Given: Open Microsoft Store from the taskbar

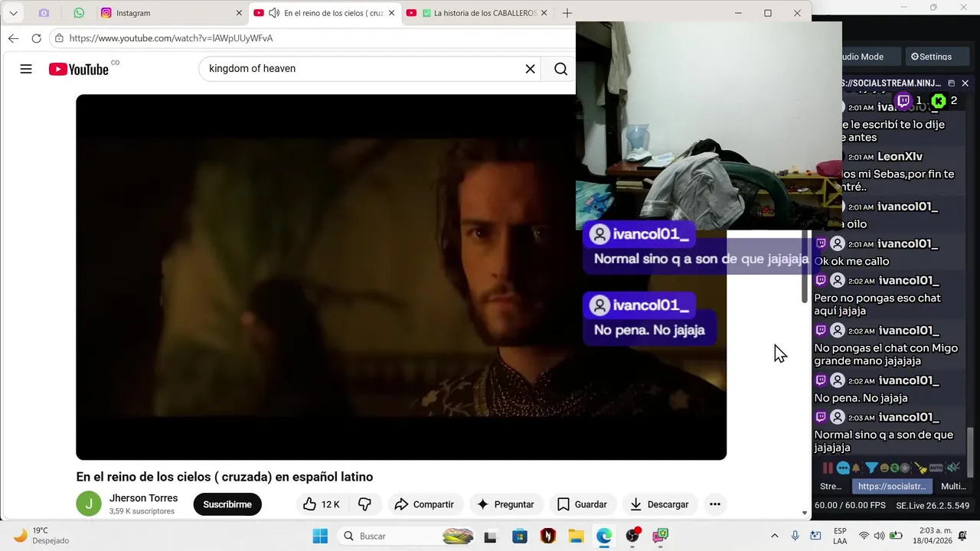Looking at the screenshot, I should point(520,536).
